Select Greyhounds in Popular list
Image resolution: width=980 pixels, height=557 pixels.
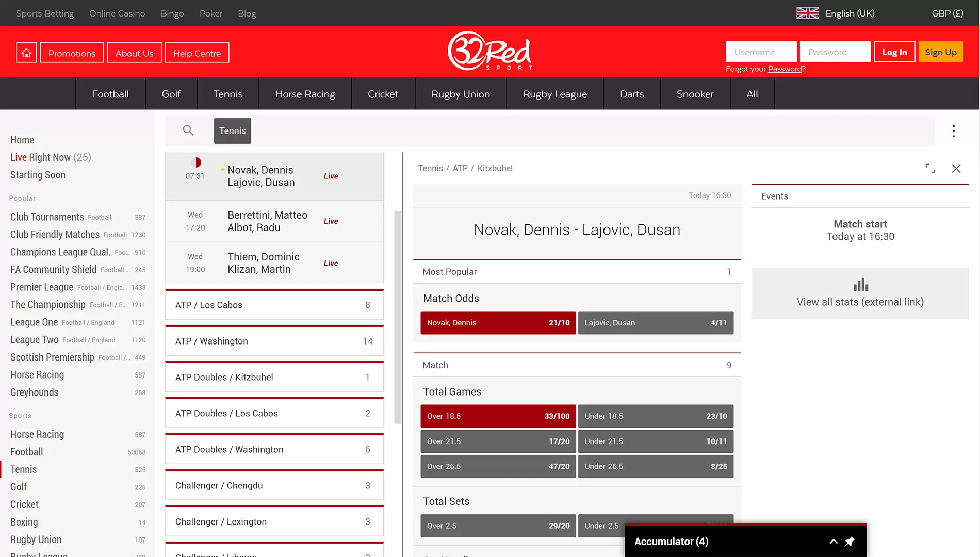(78, 392)
